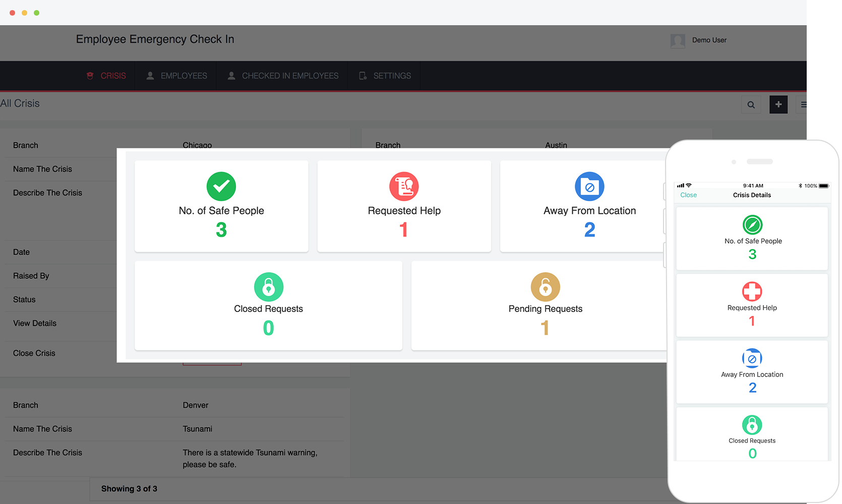Open the CHECKED IN EMPLOYEES tab

coord(283,76)
